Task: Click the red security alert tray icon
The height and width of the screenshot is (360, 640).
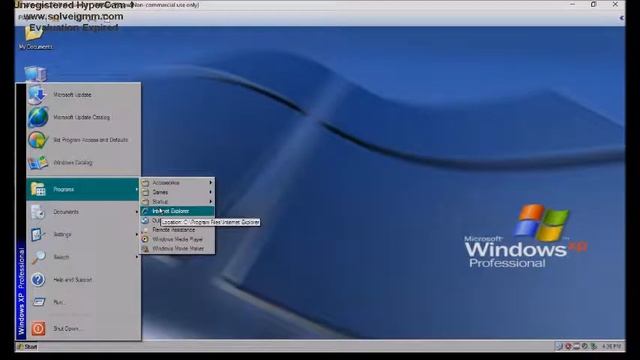Action: [568, 347]
